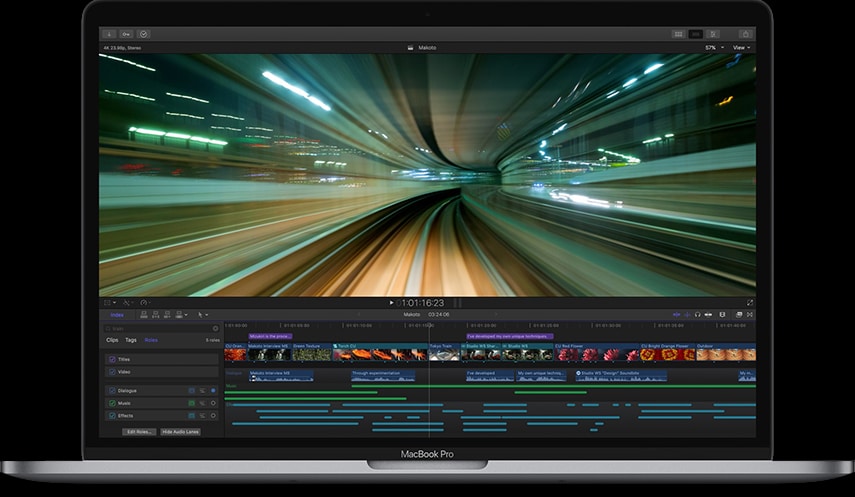Viewport: 855px width, 497px height.
Task: Uncheck the Effects role checkbox
Action: [112, 416]
